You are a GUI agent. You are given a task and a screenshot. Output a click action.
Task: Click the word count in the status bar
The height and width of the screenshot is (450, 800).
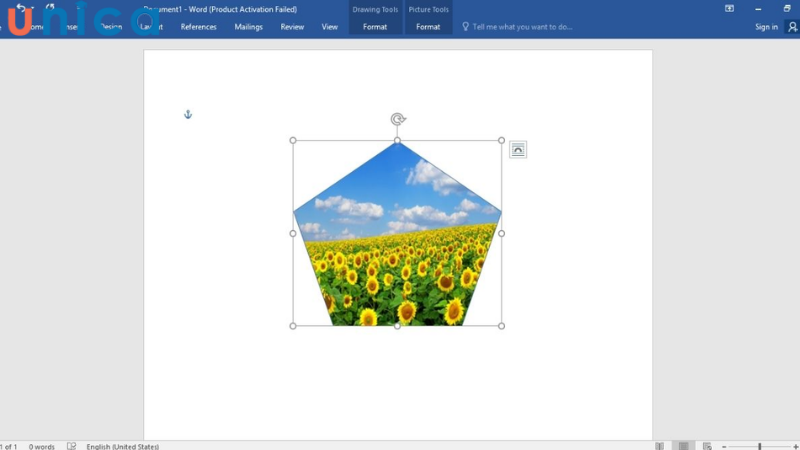click(42, 446)
